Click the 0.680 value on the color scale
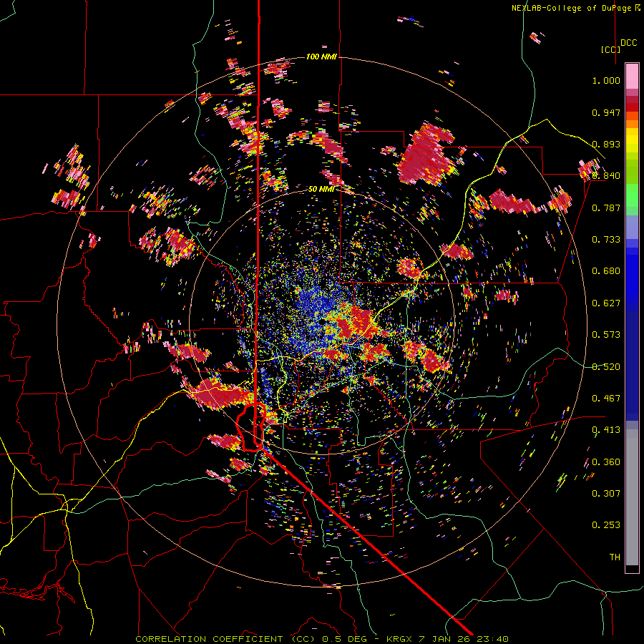644x644 pixels. [x=606, y=271]
